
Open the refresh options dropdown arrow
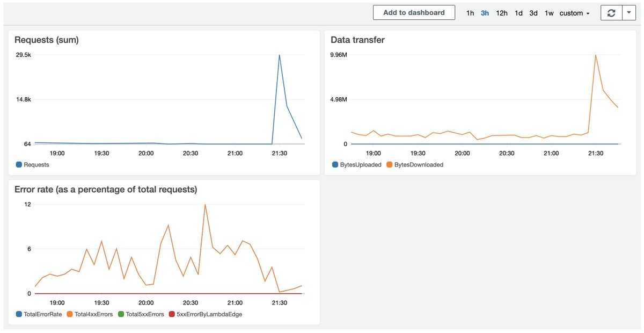point(629,13)
